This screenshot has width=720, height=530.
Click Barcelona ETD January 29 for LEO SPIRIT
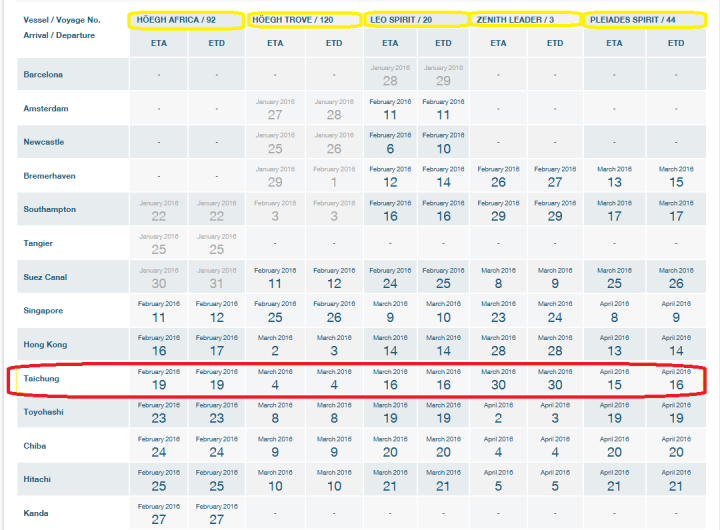[x=443, y=76]
